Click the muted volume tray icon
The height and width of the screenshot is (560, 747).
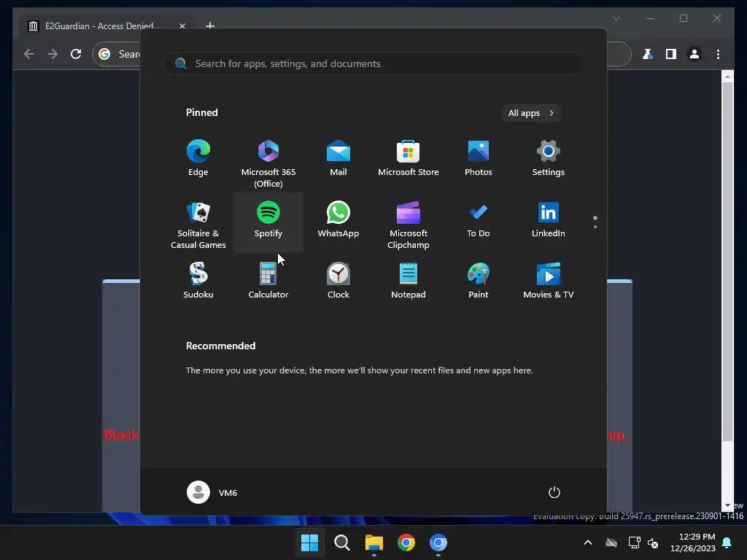[653, 542]
